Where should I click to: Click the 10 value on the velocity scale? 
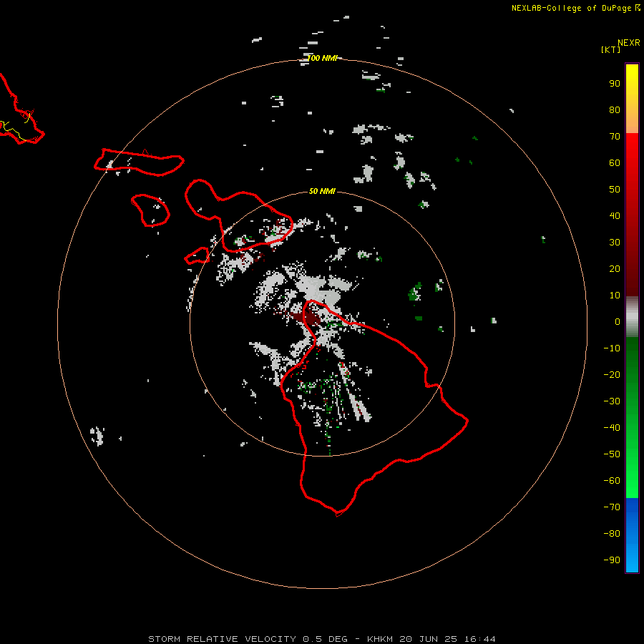click(x=615, y=296)
